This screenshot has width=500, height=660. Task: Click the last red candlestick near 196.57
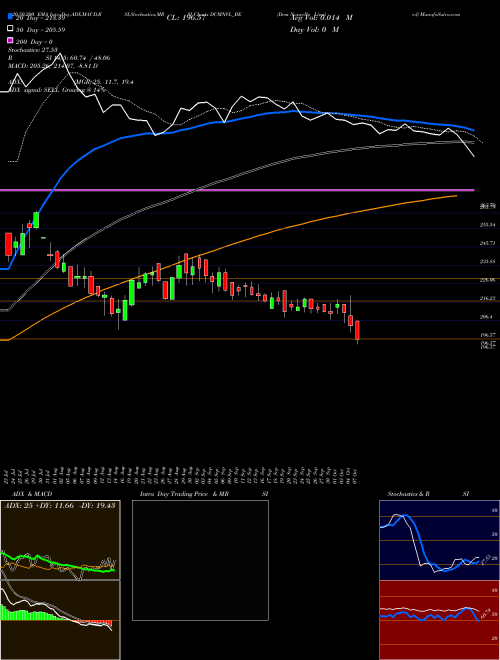[357, 331]
